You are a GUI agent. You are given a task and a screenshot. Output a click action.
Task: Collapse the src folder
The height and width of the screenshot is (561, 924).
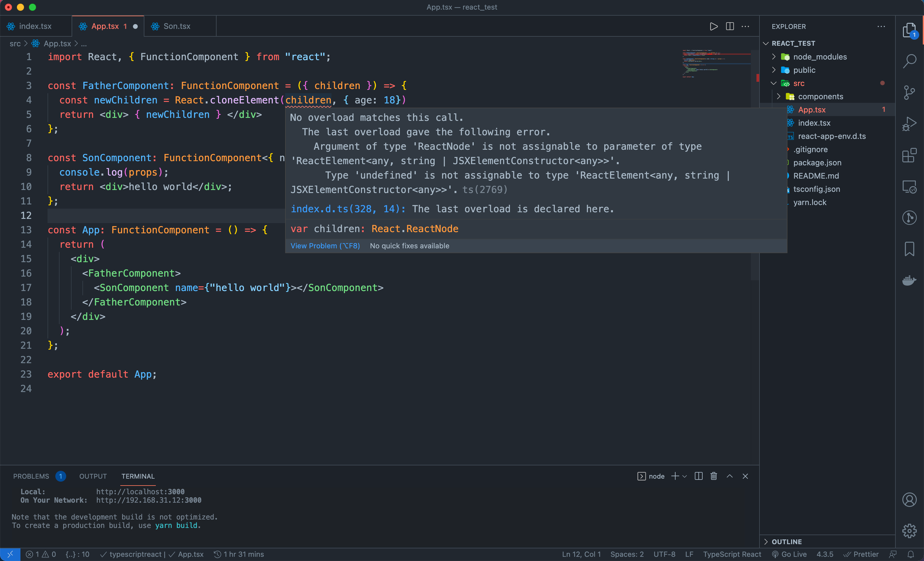point(798,83)
